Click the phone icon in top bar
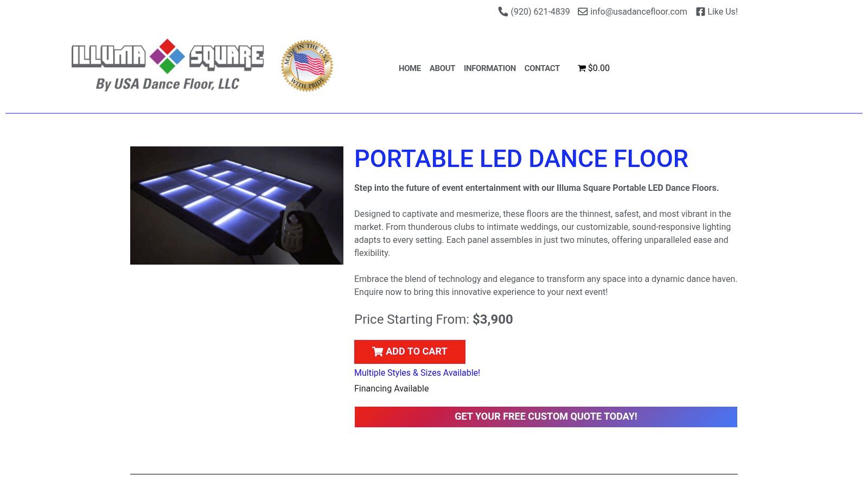The image size is (868, 488). [503, 11]
